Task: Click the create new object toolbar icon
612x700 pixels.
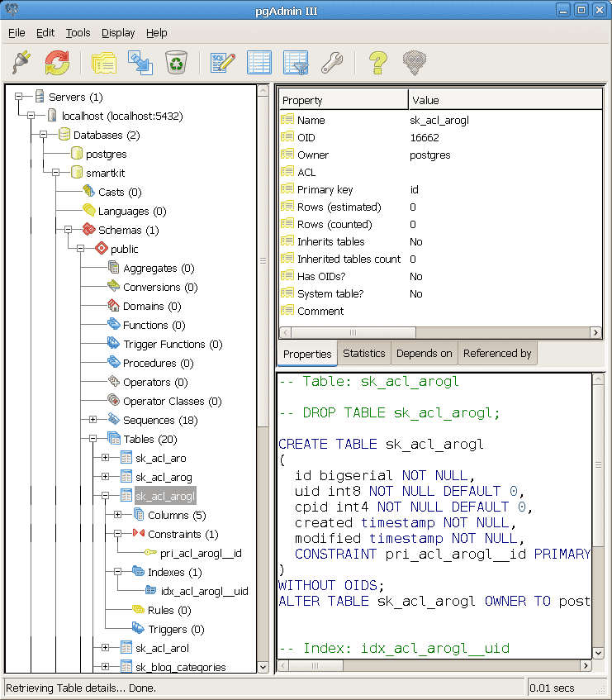Action: (x=140, y=63)
